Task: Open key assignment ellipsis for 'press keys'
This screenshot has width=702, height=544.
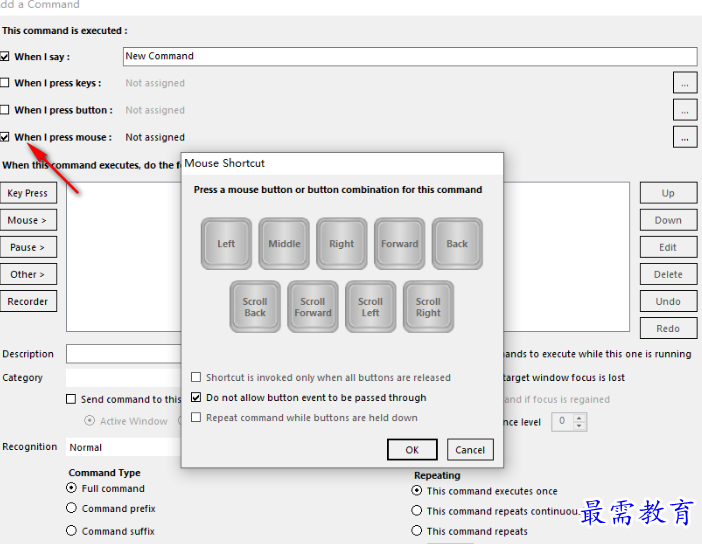Action: click(x=685, y=83)
